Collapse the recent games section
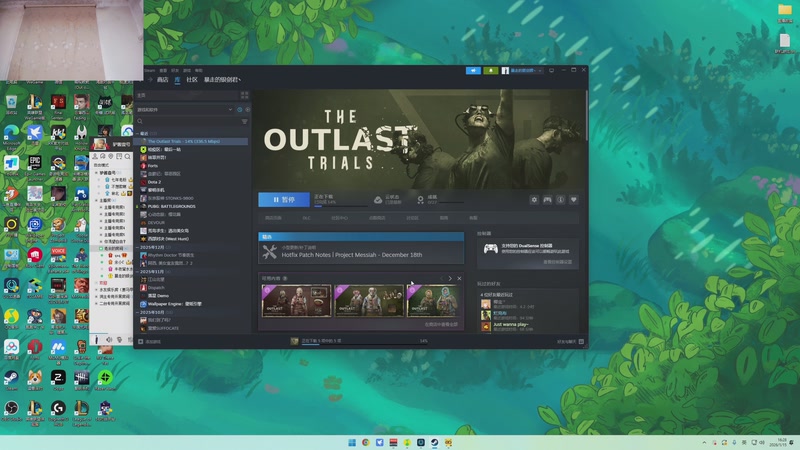The height and width of the screenshot is (450, 800). point(137,134)
